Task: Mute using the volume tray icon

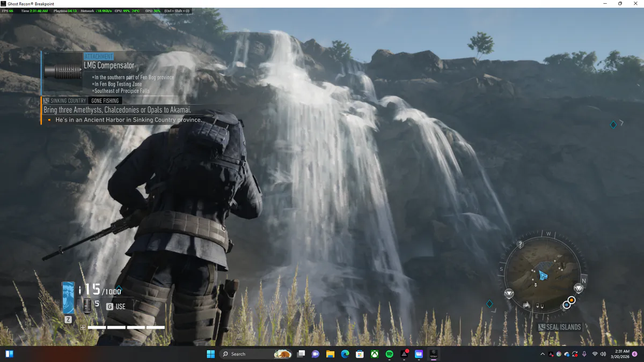Action: 604,354
